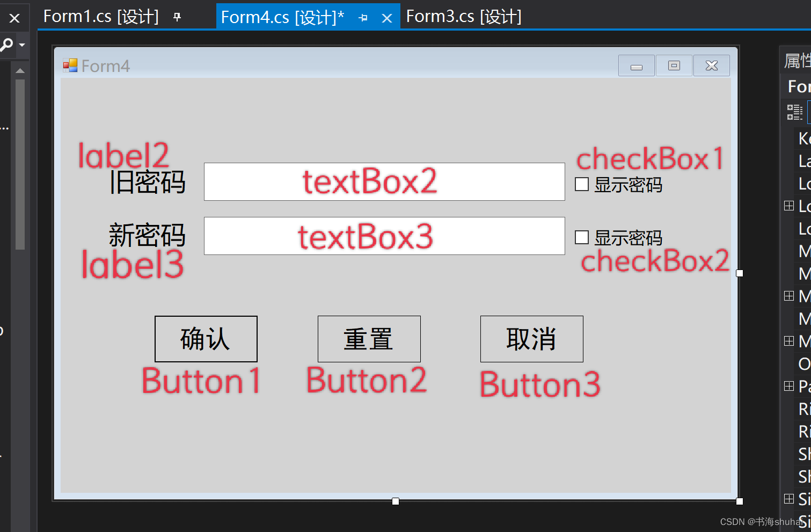811x532 pixels.
Task: Click the left panel vertical scrollbar thumb
Action: click(x=20, y=164)
